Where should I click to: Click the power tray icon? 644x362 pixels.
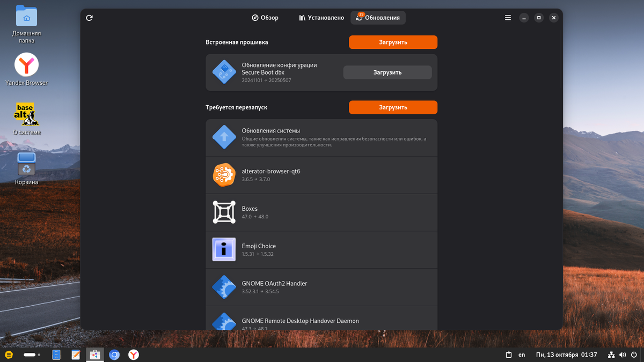(x=634, y=355)
